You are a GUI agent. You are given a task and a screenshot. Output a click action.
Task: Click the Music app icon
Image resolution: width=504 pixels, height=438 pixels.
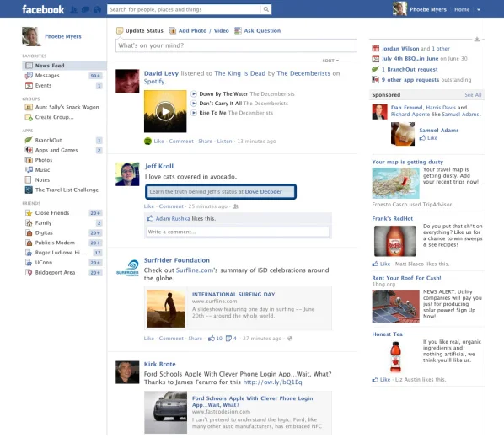tap(29, 169)
